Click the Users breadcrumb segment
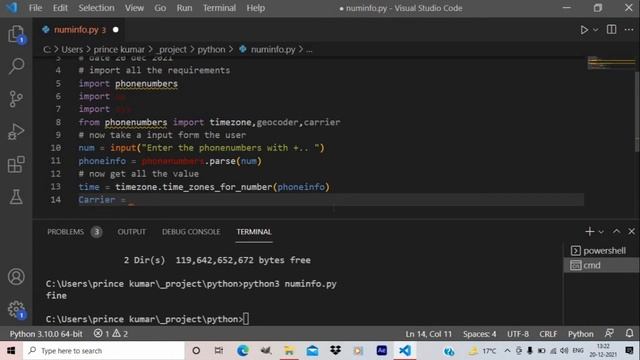The image size is (640, 360). (72, 49)
